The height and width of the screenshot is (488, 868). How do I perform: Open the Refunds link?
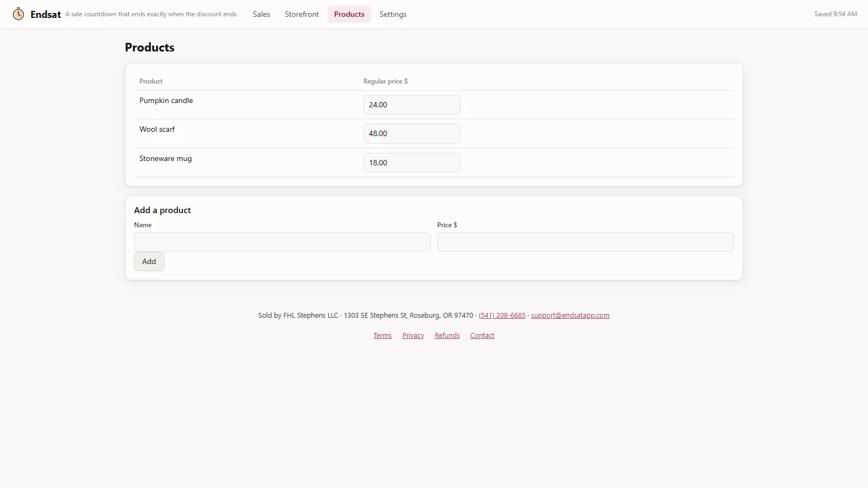[x=447, y=336]
